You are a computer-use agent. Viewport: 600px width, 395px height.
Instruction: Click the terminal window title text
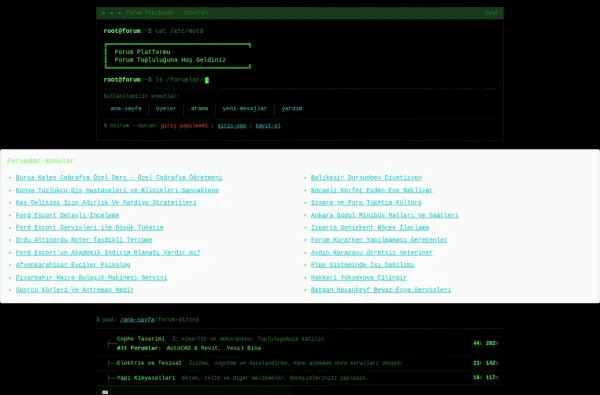167,13
